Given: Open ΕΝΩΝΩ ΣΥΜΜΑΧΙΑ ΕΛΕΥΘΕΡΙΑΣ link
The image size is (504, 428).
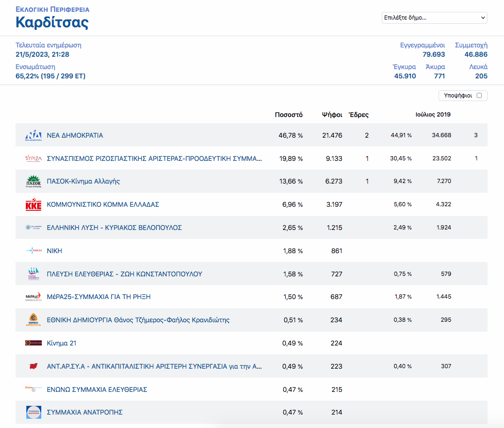Looking at the screenshot, I should click(97, 389).
